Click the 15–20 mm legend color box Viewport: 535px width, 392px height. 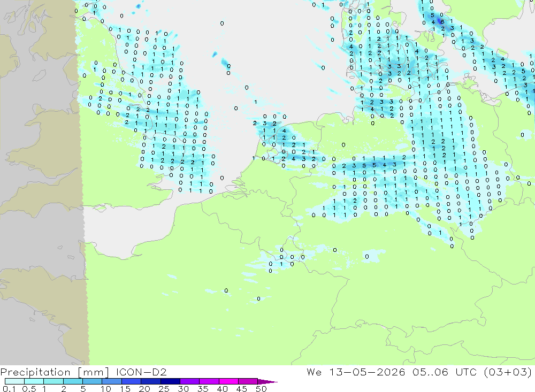coord(131,381)
